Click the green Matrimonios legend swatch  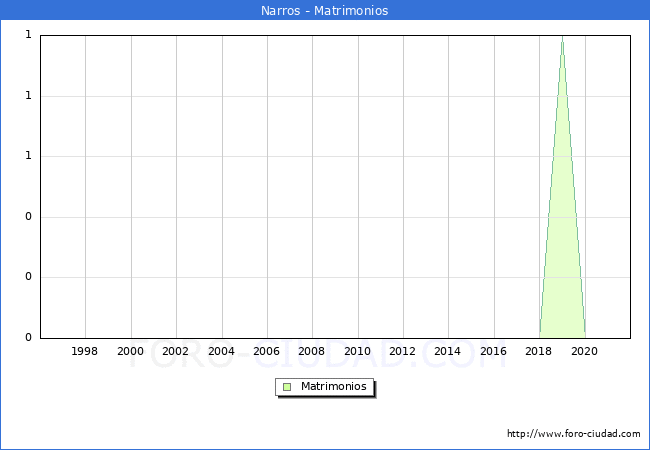287,387
